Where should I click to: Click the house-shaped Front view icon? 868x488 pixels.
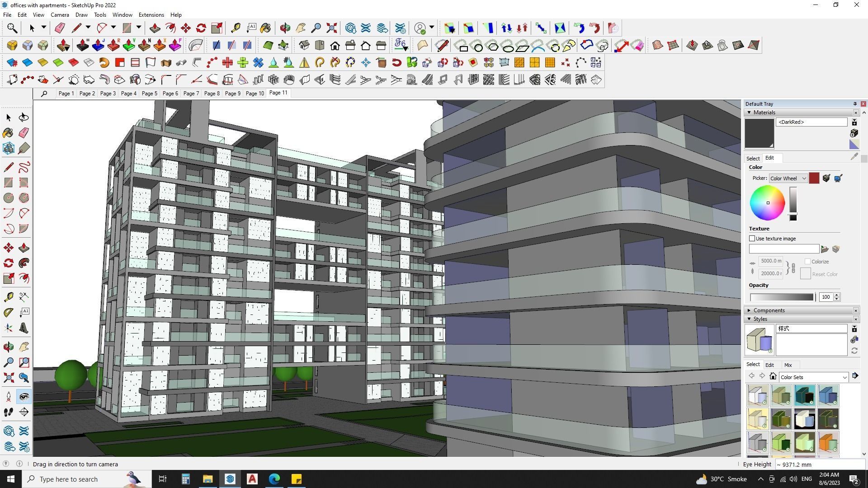click(x=335, y=46)
